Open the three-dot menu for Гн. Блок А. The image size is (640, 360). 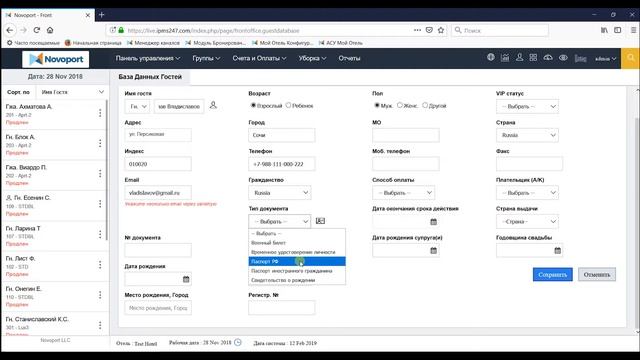point(100,143)
